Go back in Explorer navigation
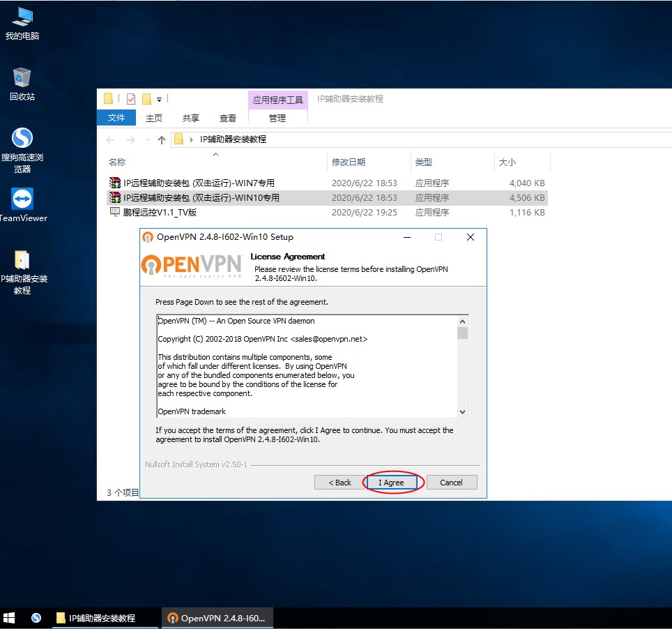 click(111, 139)
